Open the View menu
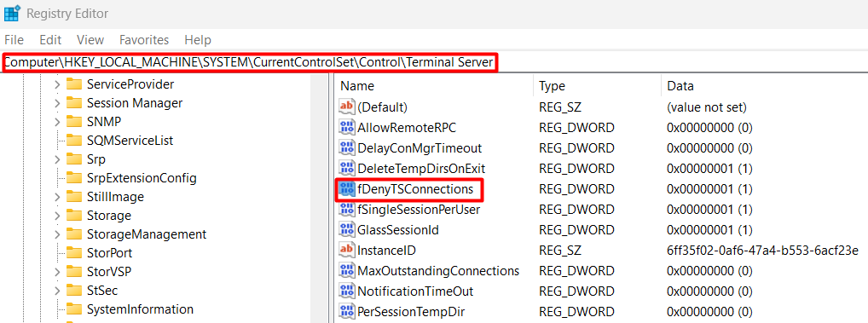Screen dimensions: 868x323 coord(90,40)
